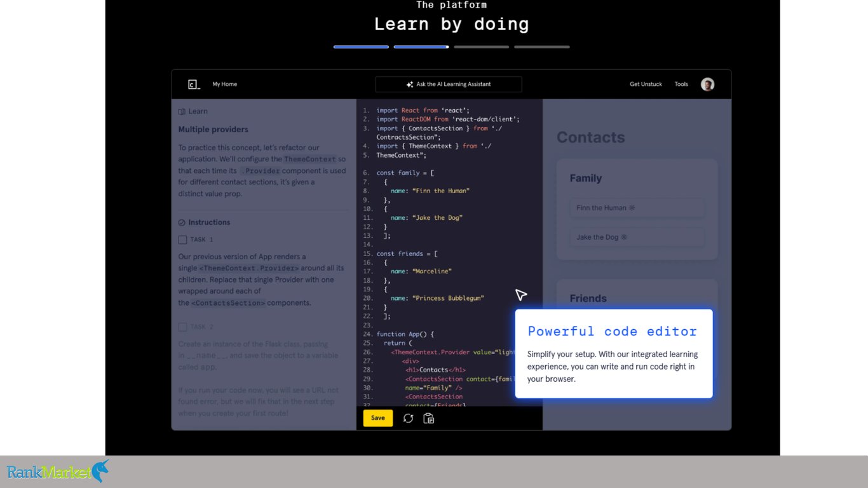Select the third carousel progress bar
Viewport: 868px width, 488px height.
tap(482, 47)
